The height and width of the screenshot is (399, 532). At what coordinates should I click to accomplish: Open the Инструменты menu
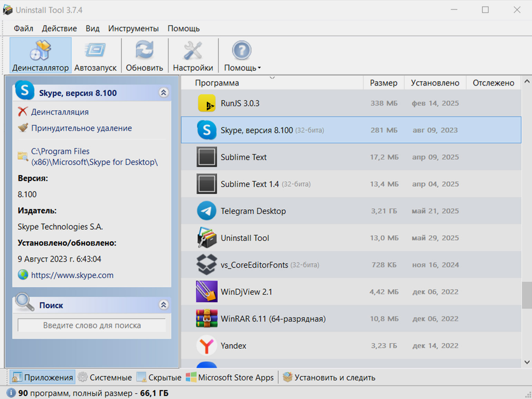click(x=133, y=28)
